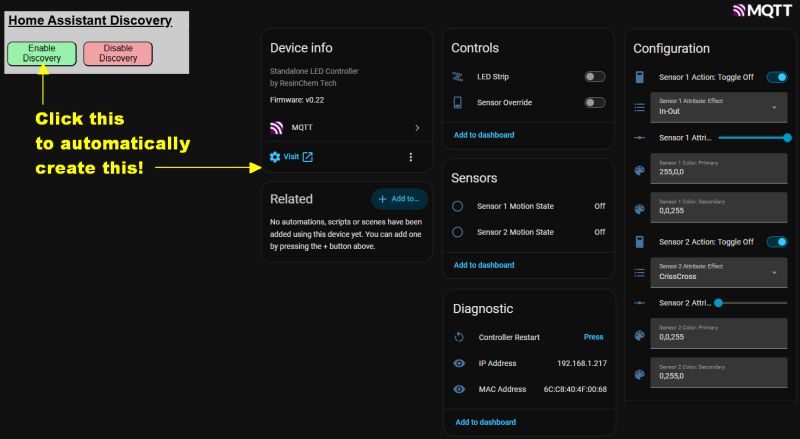Click palette icon for Sensor 2 Color Primary

(x=639, y=335)
